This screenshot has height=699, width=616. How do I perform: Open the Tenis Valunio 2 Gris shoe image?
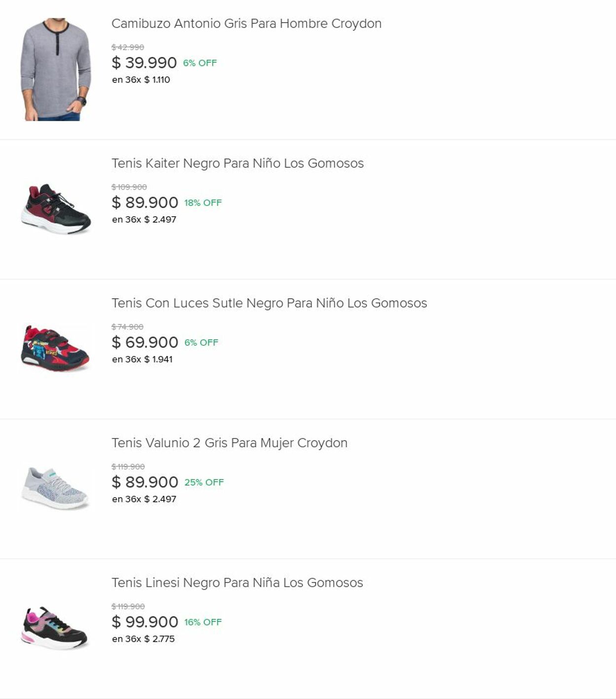point(56,488)
